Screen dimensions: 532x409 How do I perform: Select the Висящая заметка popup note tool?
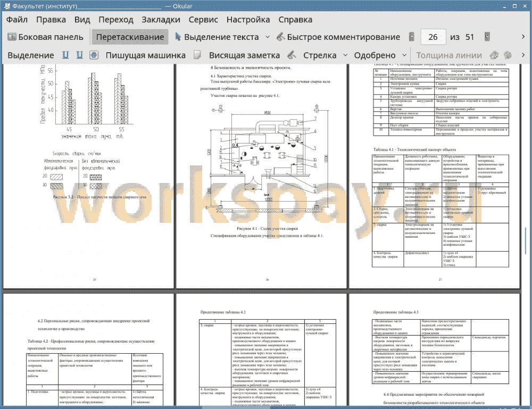(x=244, y=55)
